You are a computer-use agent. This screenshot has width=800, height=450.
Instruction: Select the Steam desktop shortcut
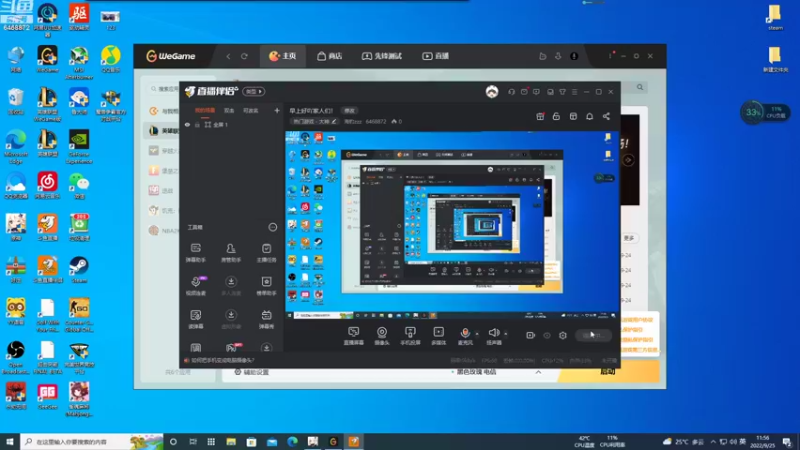click(79, 270)
